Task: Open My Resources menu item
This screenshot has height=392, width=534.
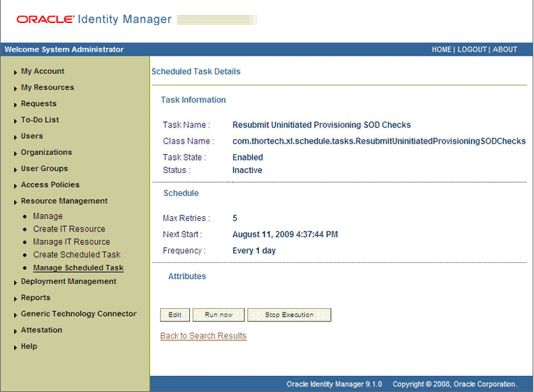Action: (x=47, y=87)
